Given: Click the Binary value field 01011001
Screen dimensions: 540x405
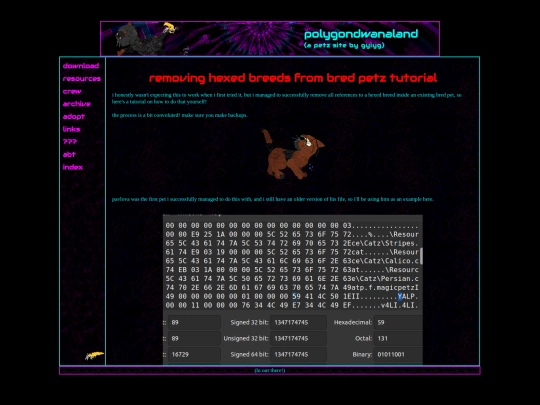Looking at the screenshot, I should (398, 354).
